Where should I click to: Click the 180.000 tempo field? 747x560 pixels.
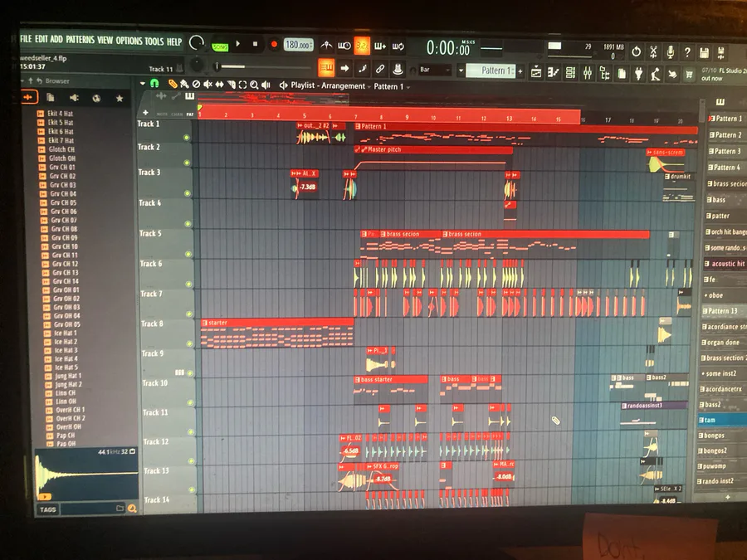point(298,46)
